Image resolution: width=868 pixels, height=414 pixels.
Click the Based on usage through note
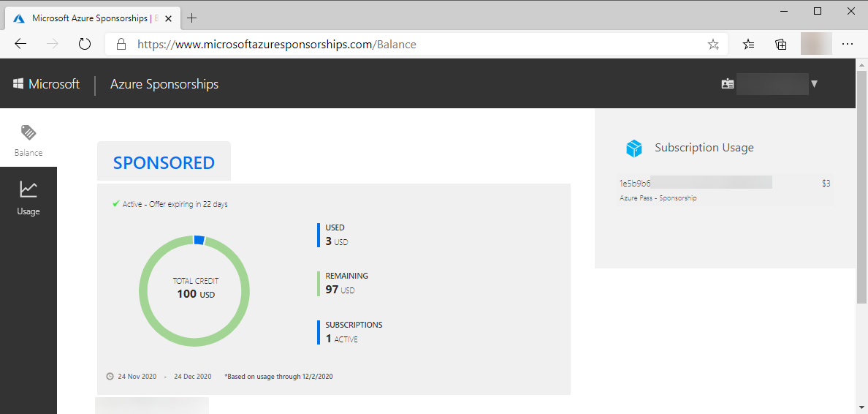tap(278, 376)
